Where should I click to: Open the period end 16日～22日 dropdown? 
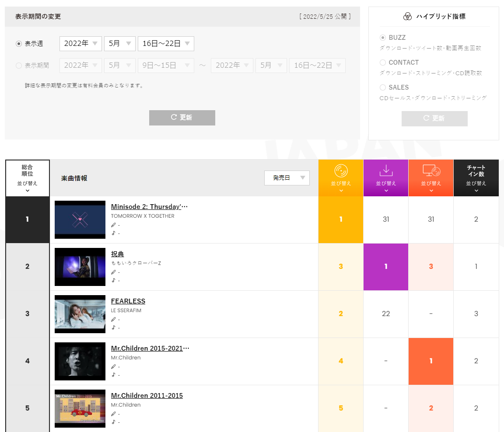[x=317, y=66]
